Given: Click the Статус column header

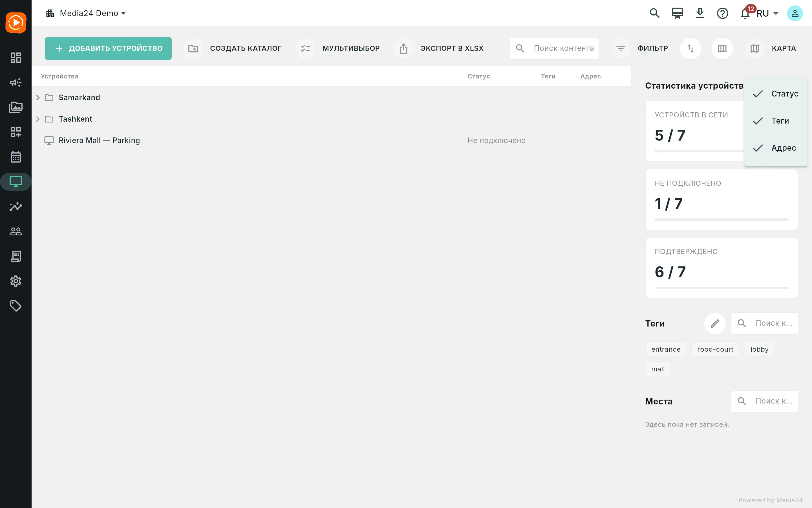Looking at the screenshot, I should pyautogui.click(x=478, y=76).
